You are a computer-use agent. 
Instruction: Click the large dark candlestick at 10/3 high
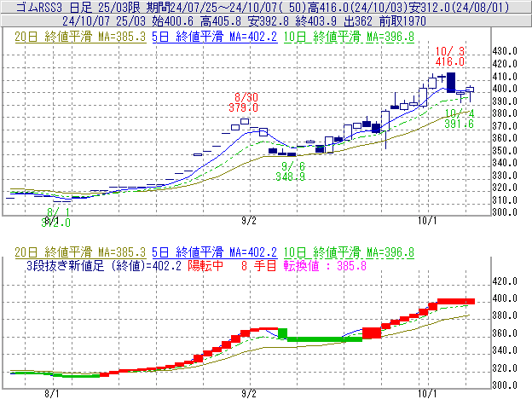click(x=451, y=83)
